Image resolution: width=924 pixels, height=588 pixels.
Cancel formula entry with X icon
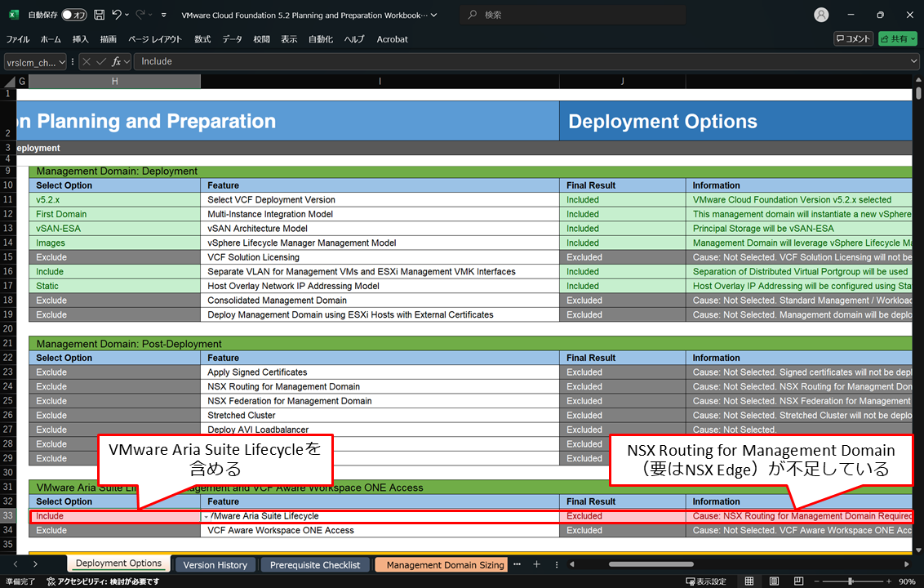click(x=87, y=61)
